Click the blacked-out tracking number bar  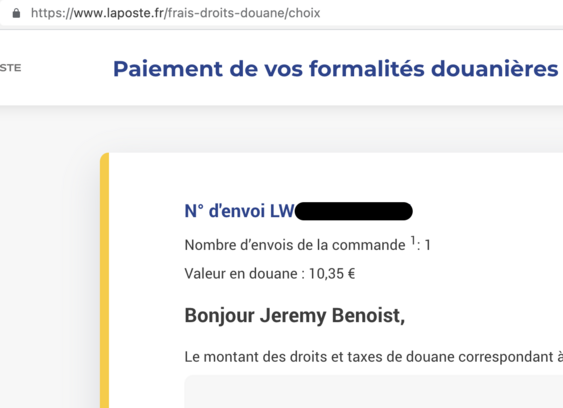point(354,211)
